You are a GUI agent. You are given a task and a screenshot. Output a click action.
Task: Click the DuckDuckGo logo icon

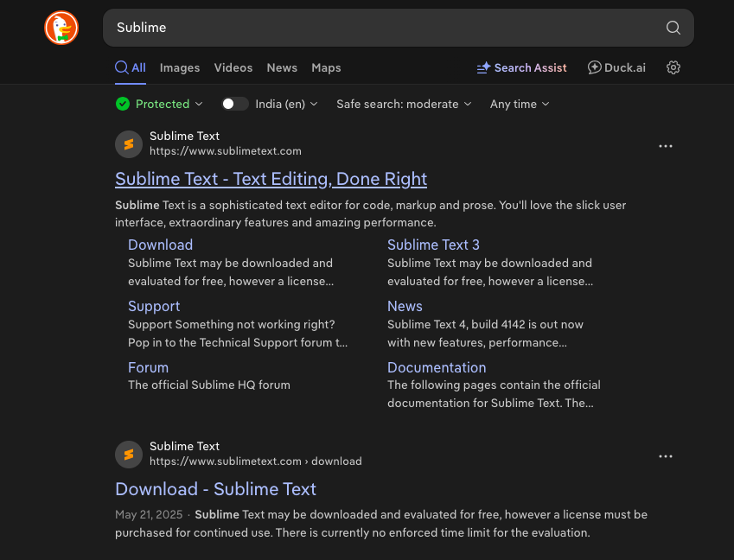pyautogui.click(x=61, y=28)
